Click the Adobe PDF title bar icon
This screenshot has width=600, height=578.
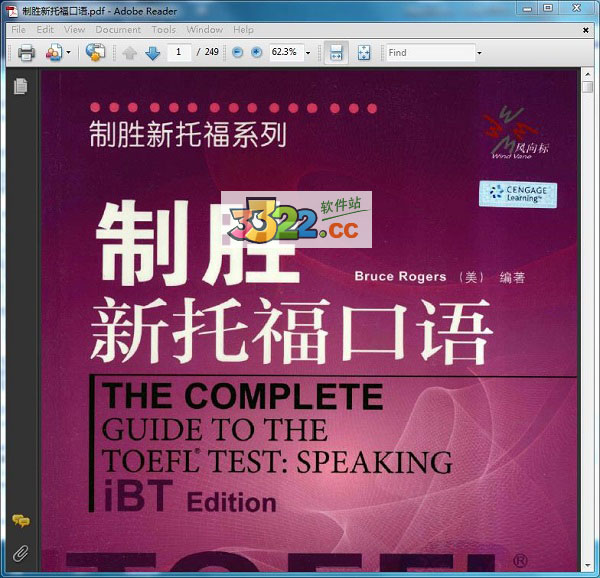click(13, 11)
